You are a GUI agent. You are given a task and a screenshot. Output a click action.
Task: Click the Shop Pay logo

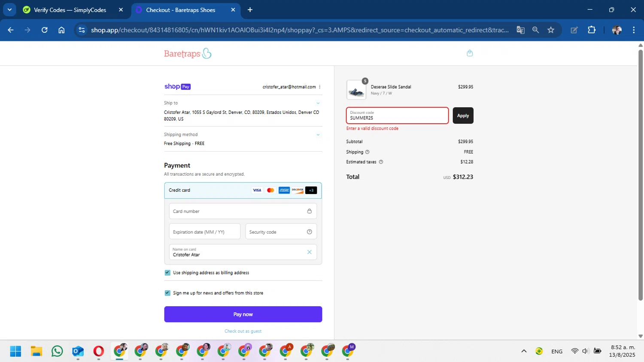[177, 87]
